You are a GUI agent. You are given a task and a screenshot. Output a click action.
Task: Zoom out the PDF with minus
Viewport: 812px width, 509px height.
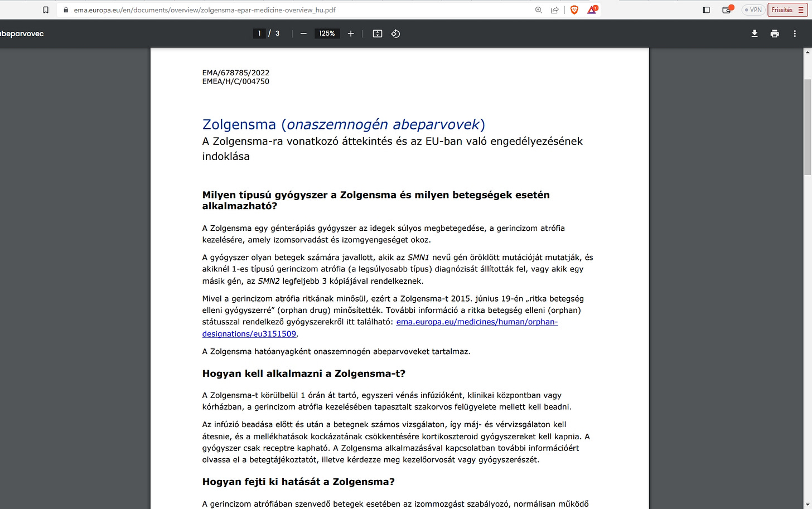click(303, 33)
